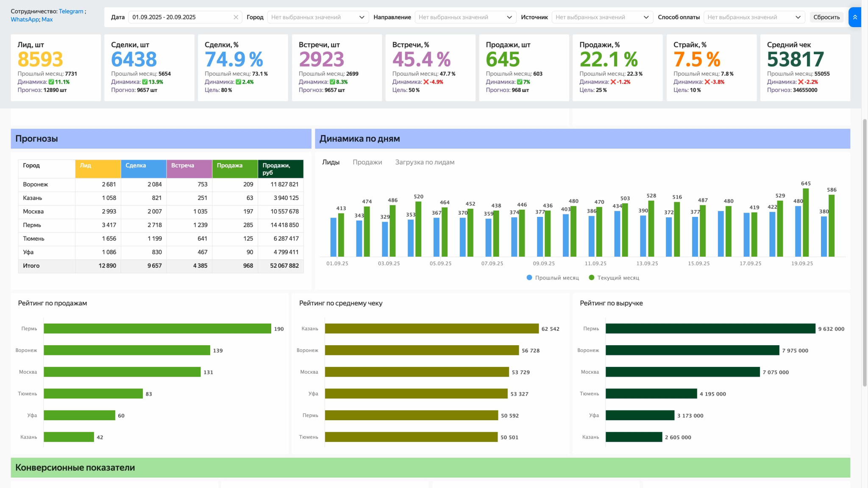Click the Итого total value 52 067 882
The height and width of the screenshot is (488, 868).
(284, 266)
